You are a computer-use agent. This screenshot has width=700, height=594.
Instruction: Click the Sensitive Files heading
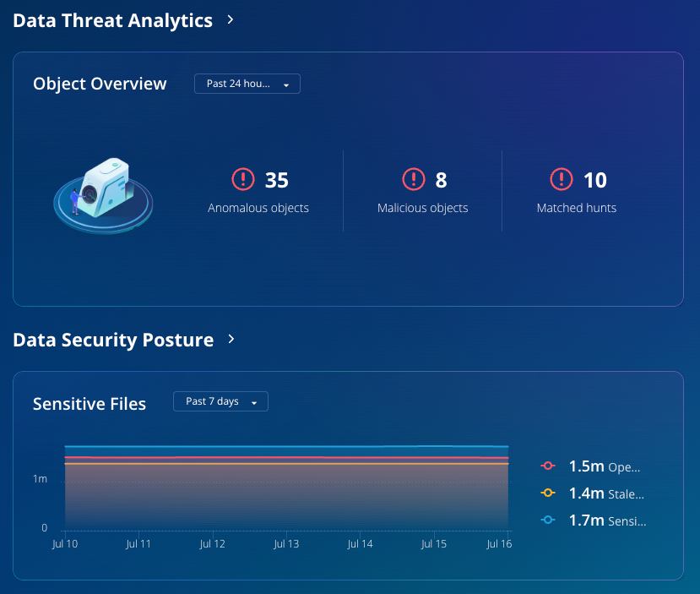[x=90, y=404]
